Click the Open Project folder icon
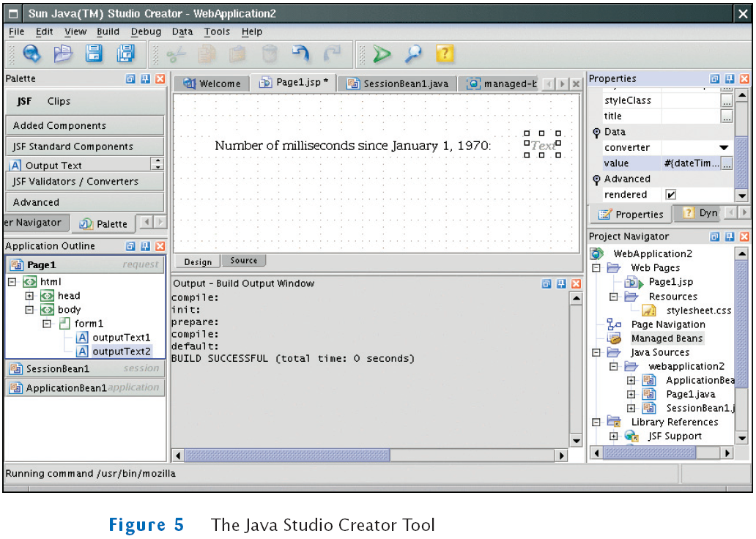 63,53
